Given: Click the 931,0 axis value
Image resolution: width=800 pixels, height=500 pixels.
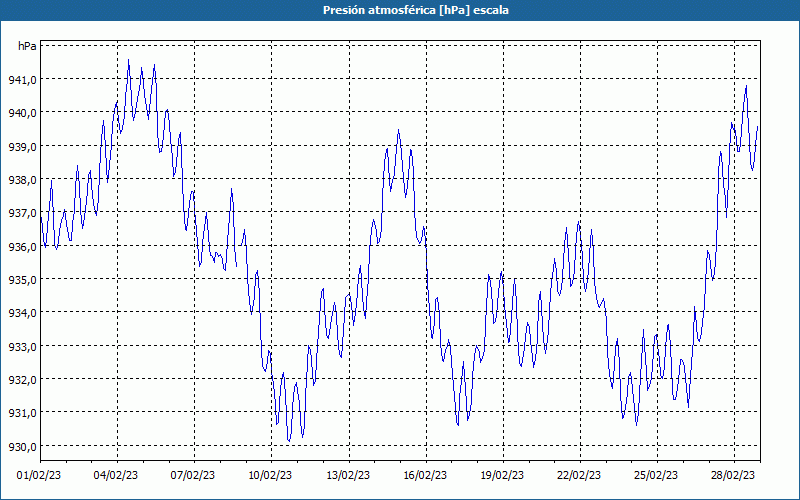Looking at the screenshot, I should (22, 413).
